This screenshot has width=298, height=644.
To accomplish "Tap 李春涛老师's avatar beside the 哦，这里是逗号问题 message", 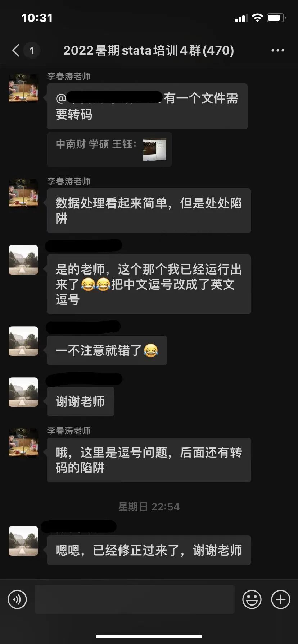I will [x=23, y=443].
